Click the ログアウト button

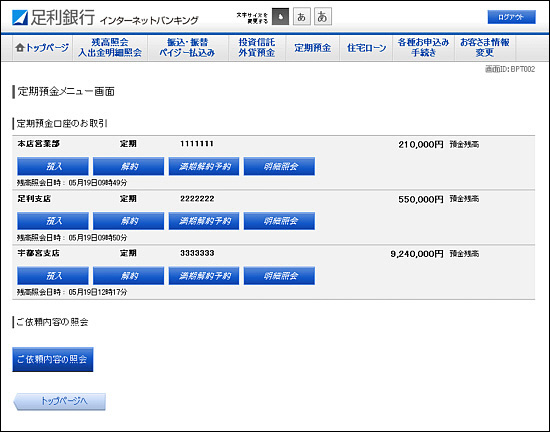[x=511, y=17]
